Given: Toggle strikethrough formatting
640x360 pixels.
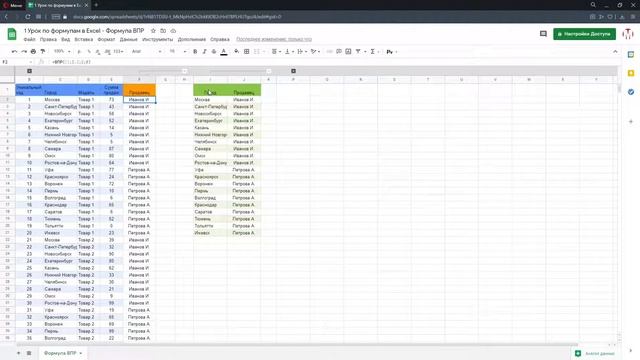Looking at the screenshot, I should point(214,51).
